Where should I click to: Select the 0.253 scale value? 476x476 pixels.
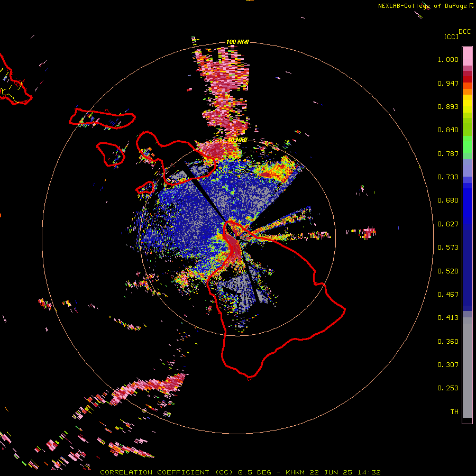[448, 388]
